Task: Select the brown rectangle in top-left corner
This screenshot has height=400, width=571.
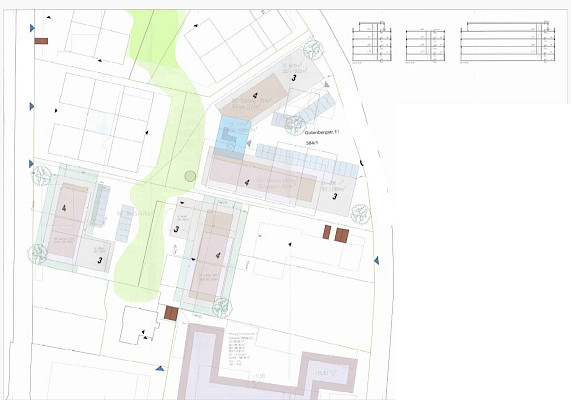Action: pos(41,41)
